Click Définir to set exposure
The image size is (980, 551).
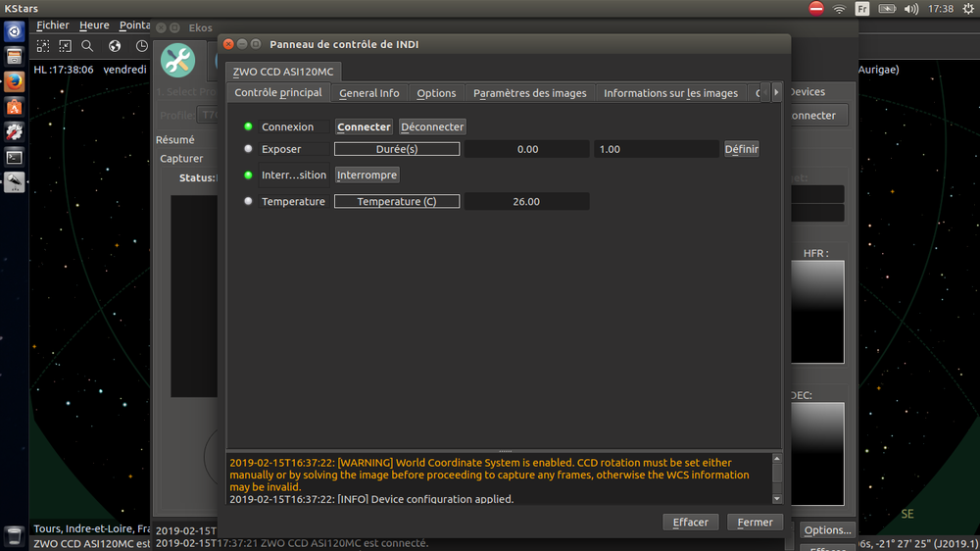[741, 149]
